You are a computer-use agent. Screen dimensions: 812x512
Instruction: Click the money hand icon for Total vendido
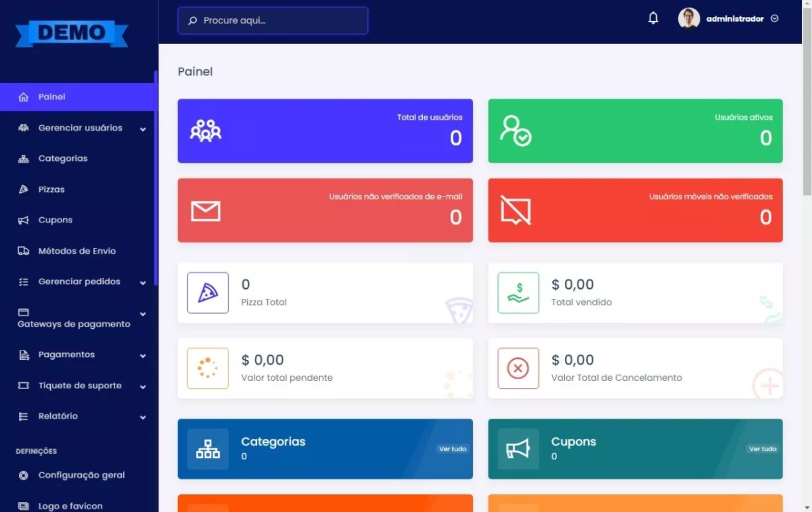518,293
